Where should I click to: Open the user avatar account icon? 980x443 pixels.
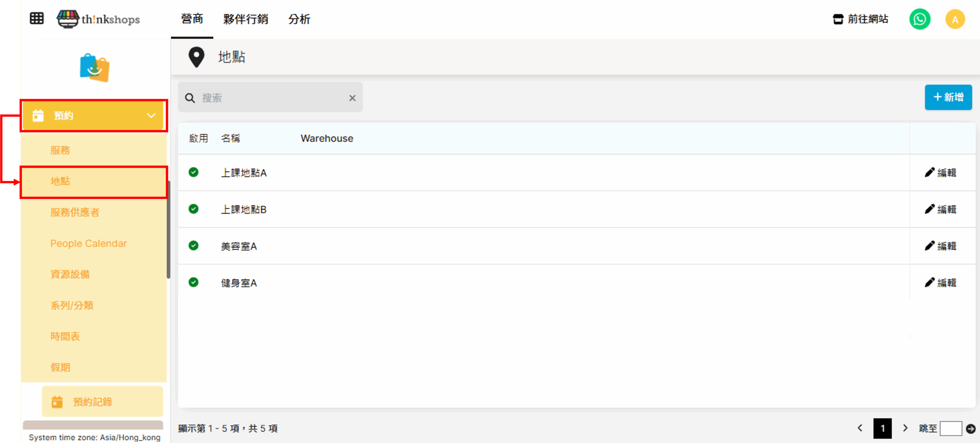[955, 19]
